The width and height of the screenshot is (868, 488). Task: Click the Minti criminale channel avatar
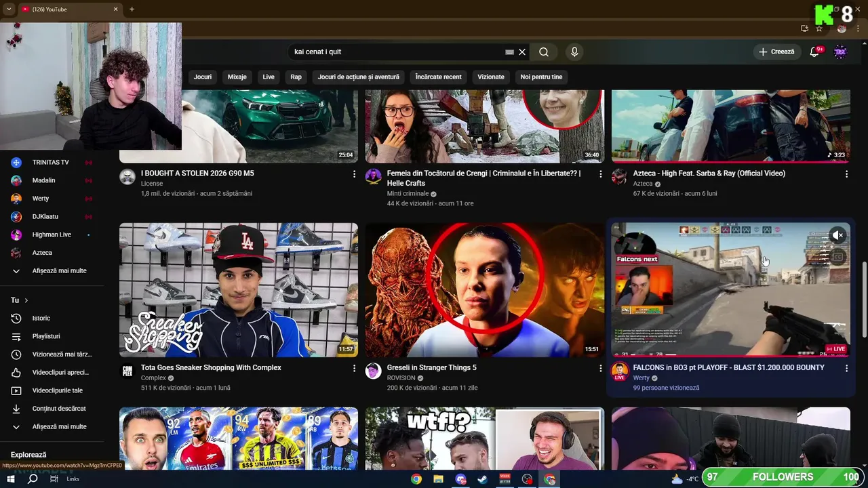coord(373,177)
